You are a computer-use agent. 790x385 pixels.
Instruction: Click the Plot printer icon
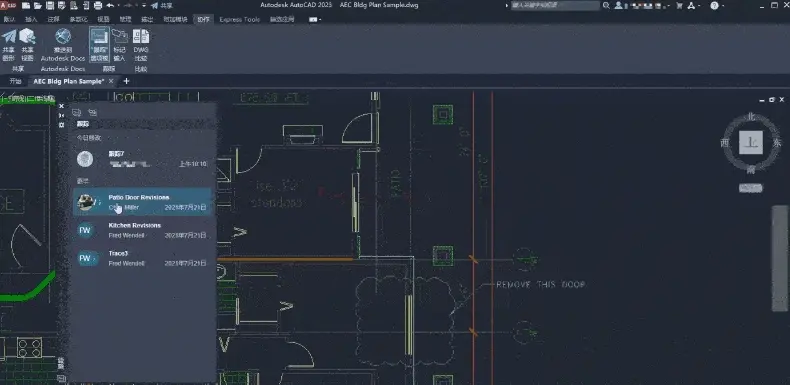point(98,6)
